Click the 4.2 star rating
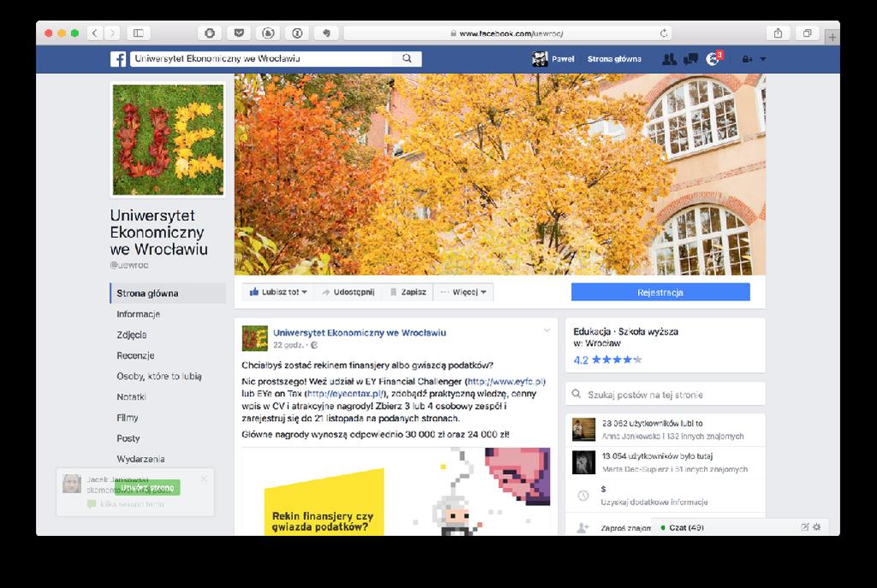This screenshot has width=877, height=588. pos(607,360)
